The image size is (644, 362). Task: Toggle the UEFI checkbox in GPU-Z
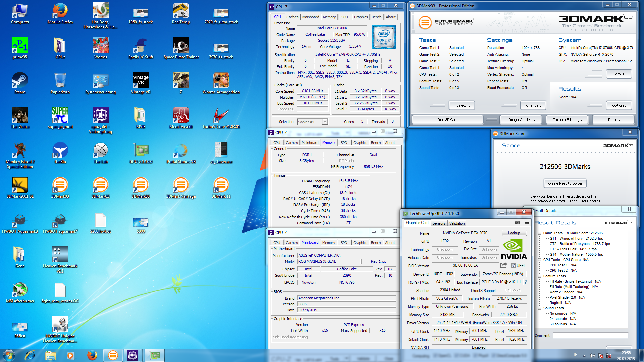click(x=513, y=265)
